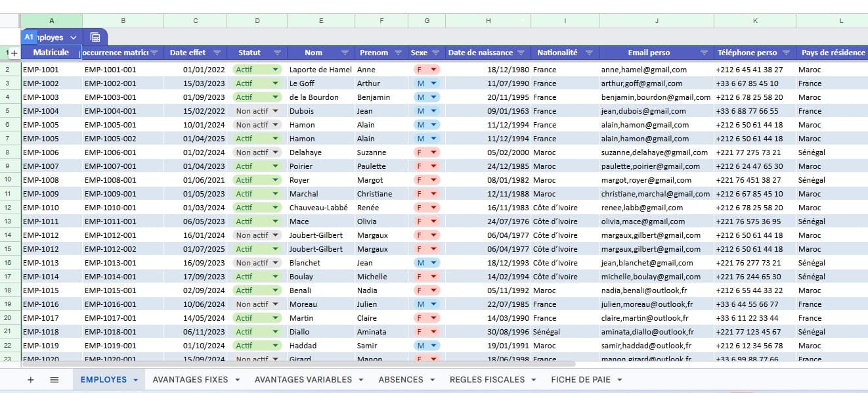Open filter icon on Nationalité column header
The image size is (868, 393).
point(589,53)
